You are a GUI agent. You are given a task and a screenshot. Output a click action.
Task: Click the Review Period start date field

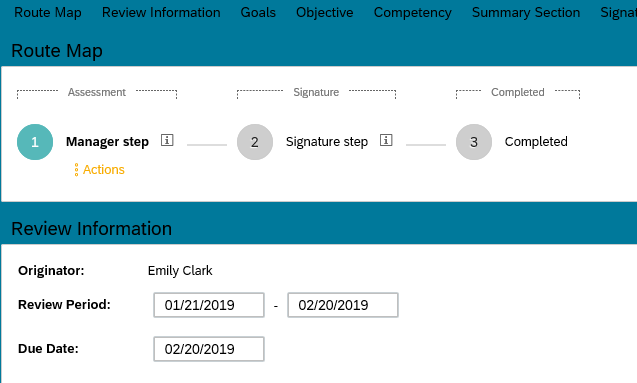(209, 305)
